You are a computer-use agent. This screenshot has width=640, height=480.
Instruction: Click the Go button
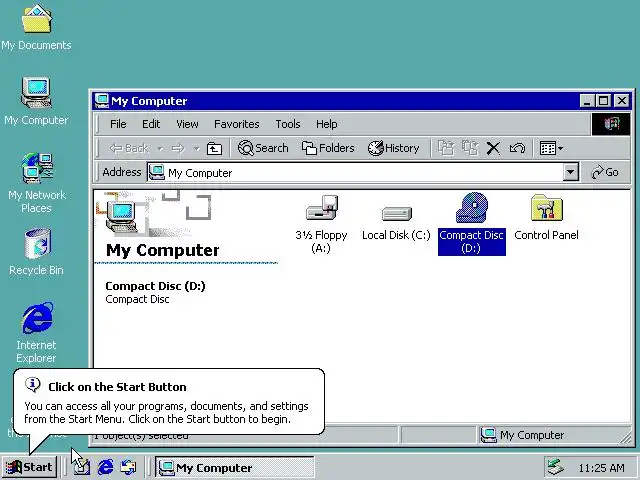[605, 172]
